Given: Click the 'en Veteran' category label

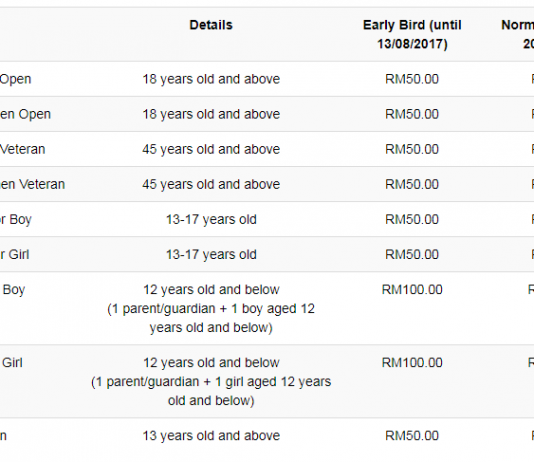Looking at the screenshot, I should click(x=32, y=184).
